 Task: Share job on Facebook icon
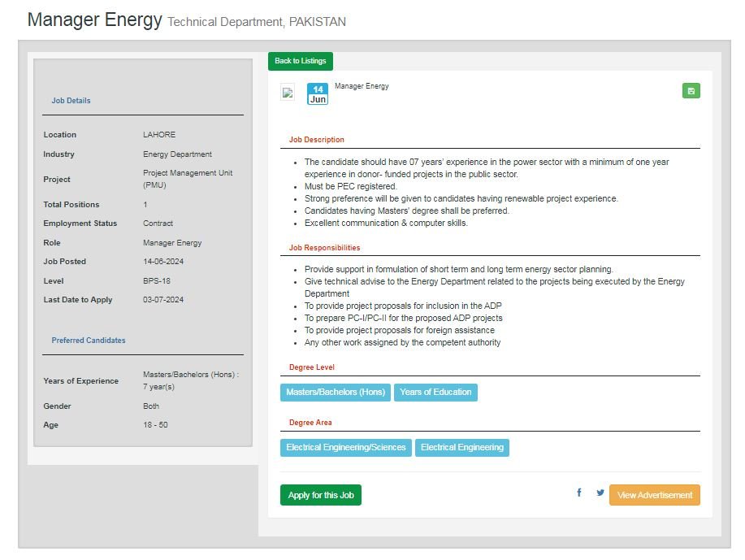point(578,493)
